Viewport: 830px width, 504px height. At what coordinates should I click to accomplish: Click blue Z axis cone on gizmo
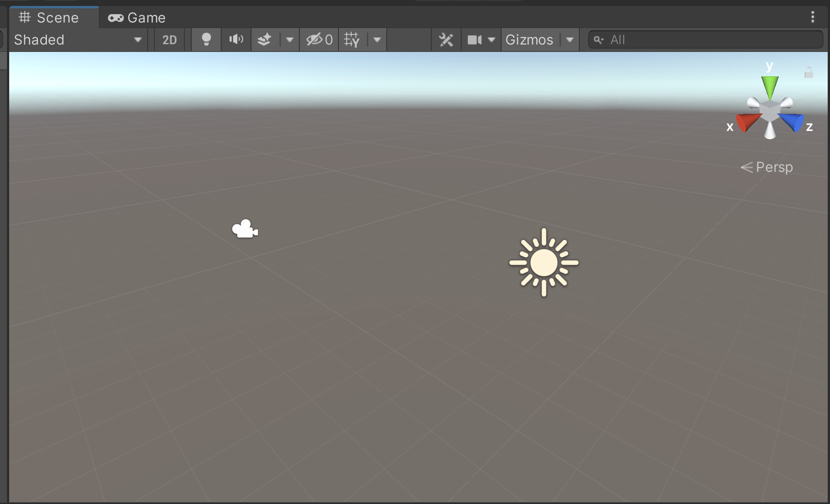792,122
